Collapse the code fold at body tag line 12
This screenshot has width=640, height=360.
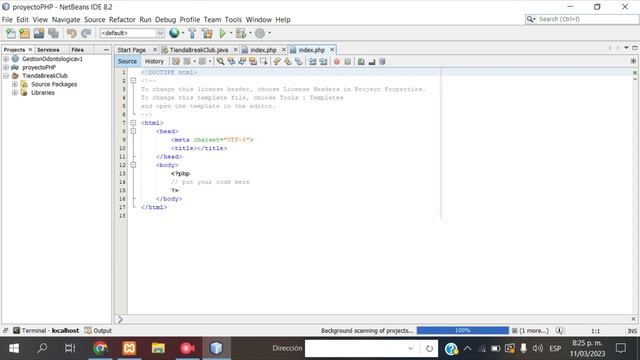click(133, 165)
